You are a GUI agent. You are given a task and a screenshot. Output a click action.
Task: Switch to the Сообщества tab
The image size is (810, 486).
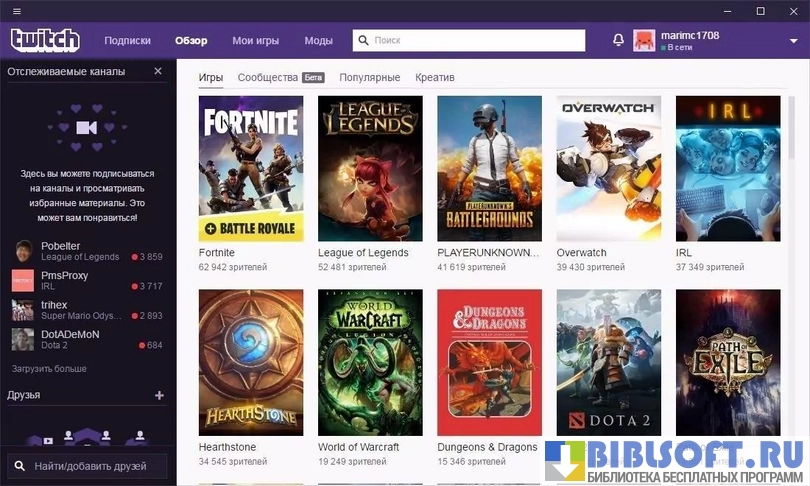[x=267, y=77]
